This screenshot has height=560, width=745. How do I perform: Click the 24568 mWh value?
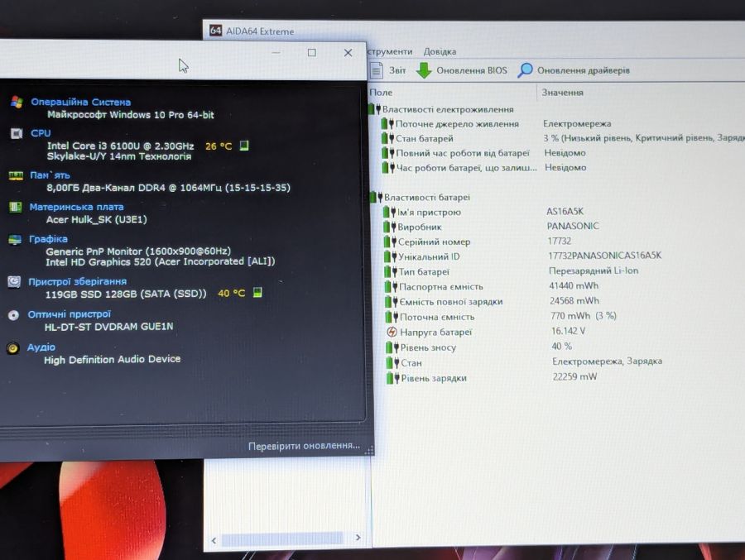click(x=574, y=300)
